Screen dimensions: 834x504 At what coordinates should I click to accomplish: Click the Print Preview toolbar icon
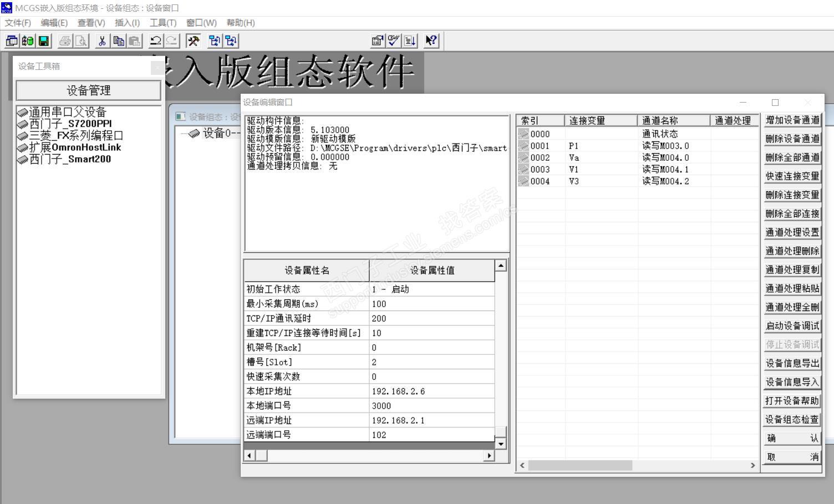(82, 40)
